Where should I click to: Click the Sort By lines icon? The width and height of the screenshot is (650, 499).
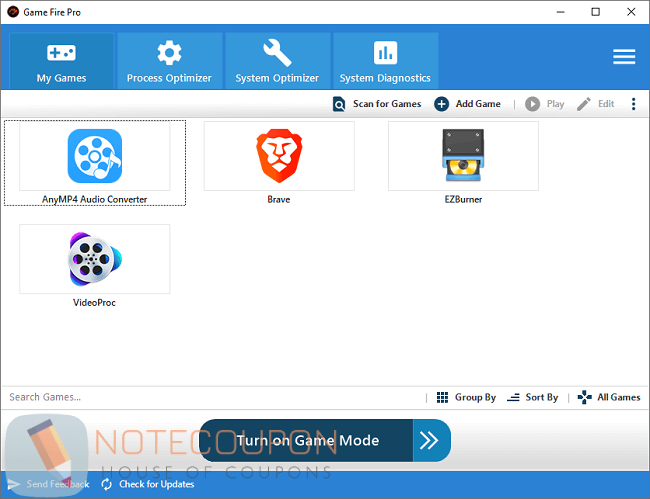pos(513,397)
